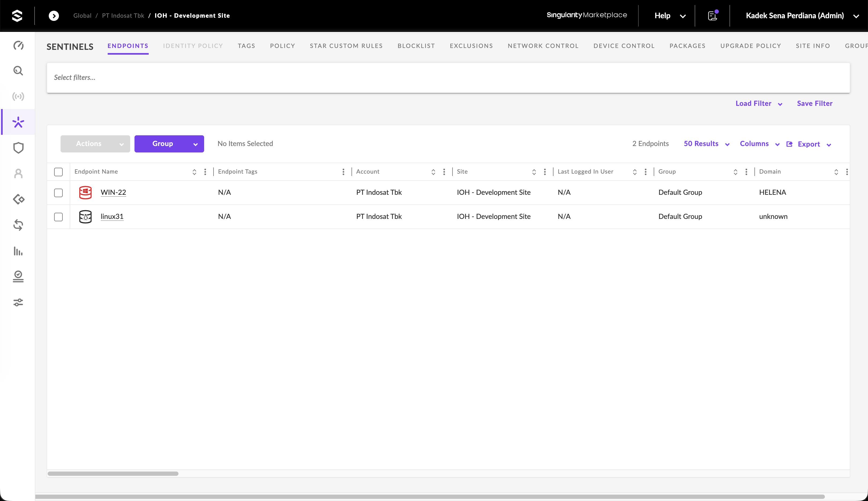Check the linux31 endpoint checkbox
Image resolution: width=868 pixels, height=501 pixels.
58,217
